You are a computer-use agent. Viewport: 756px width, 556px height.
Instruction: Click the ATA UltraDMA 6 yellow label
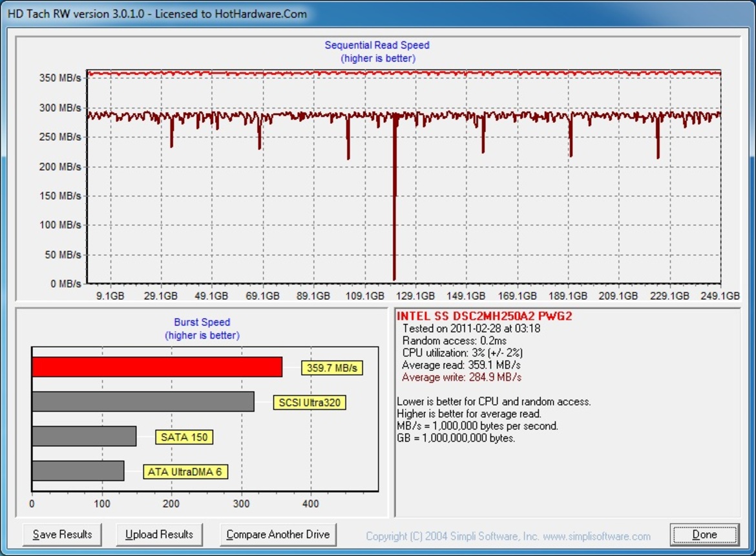pyautogui.click(x=185, y=471)
